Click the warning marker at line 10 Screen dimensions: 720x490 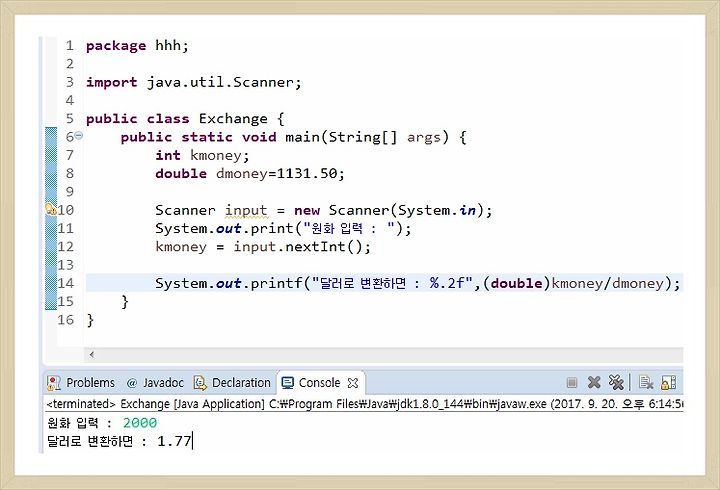50,209
